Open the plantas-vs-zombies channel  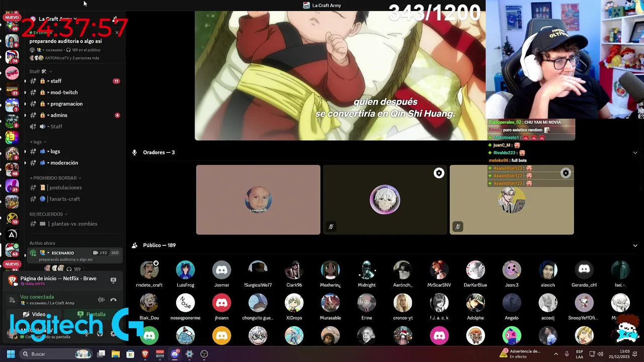click(74, 224)
